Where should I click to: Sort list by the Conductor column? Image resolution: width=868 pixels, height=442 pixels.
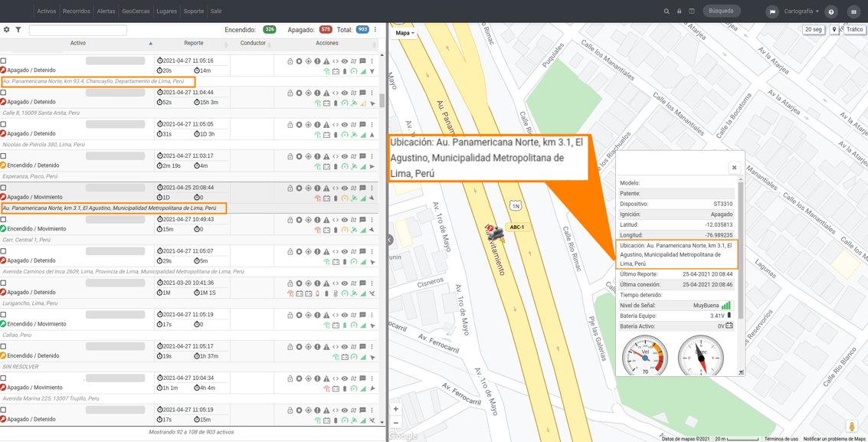pyautogui.click(x=253, y=43)
